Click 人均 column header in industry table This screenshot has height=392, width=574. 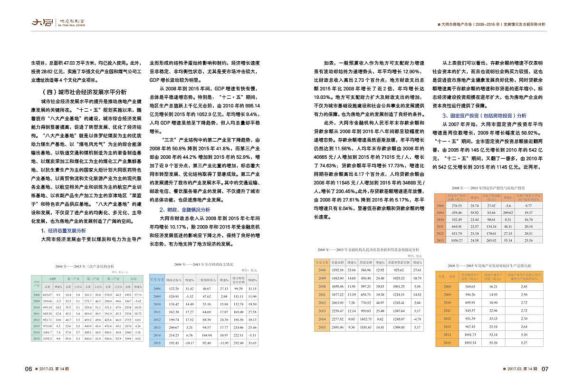point(133,278)
